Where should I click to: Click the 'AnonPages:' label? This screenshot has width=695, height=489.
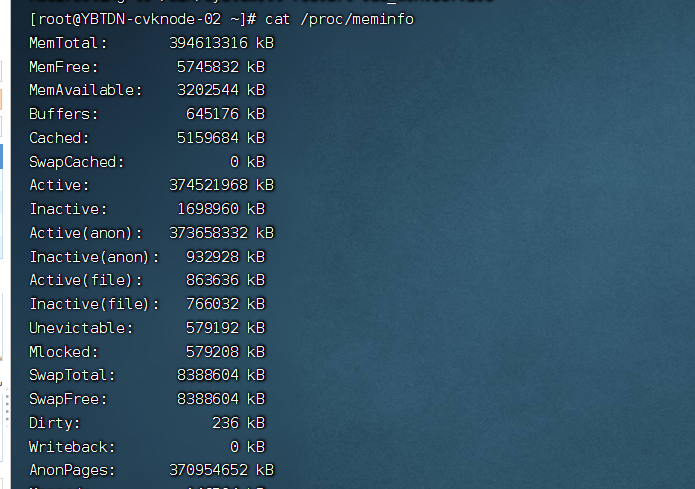click(x=72, y=470)
